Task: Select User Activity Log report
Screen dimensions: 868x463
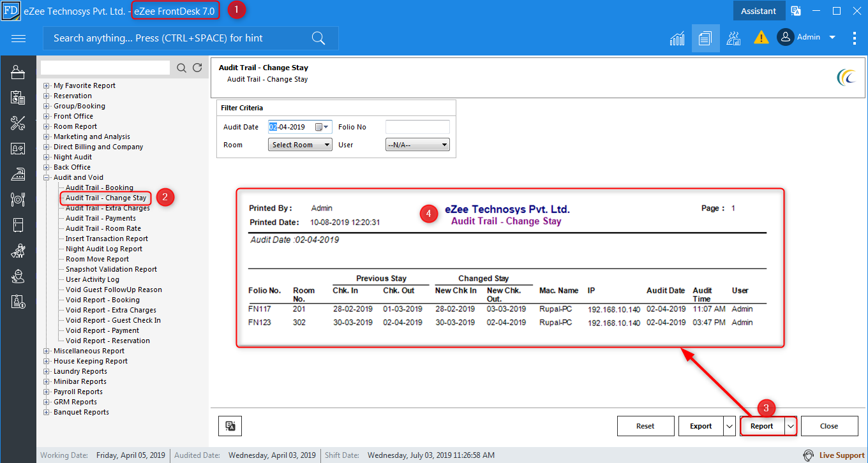Action: [x=93, y=279]
